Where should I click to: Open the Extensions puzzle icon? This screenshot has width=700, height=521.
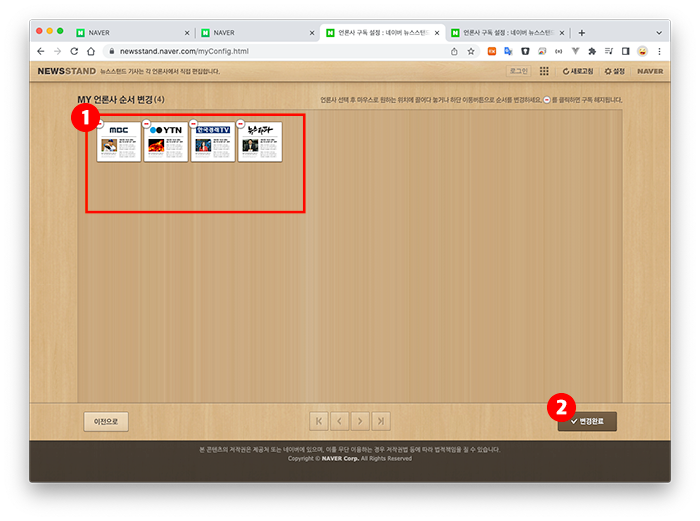pyautogui.click(x=592, y=51)
